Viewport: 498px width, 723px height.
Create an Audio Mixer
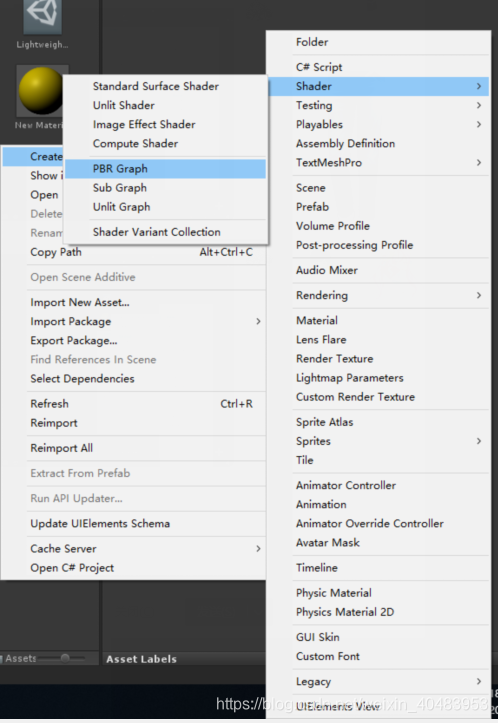coord(378,270)
